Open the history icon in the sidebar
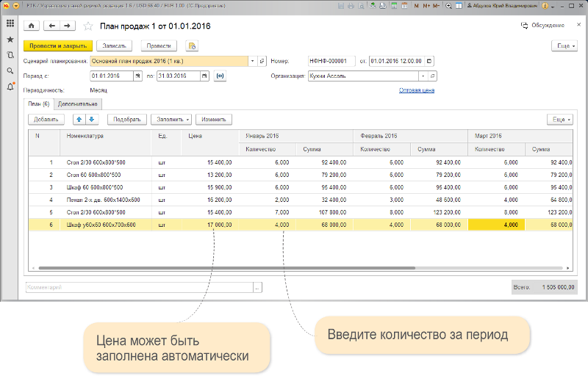This screenshot has height=384, width=588. (x=10, y=55)
